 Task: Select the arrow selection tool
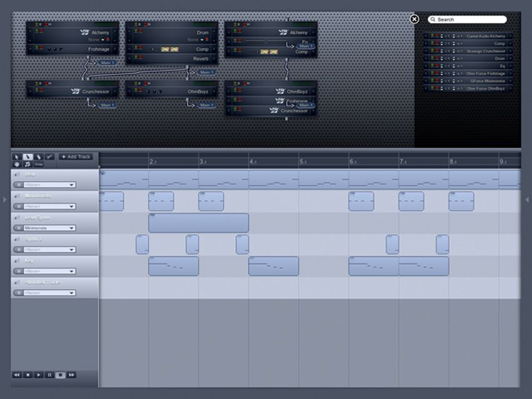(16, 156)
